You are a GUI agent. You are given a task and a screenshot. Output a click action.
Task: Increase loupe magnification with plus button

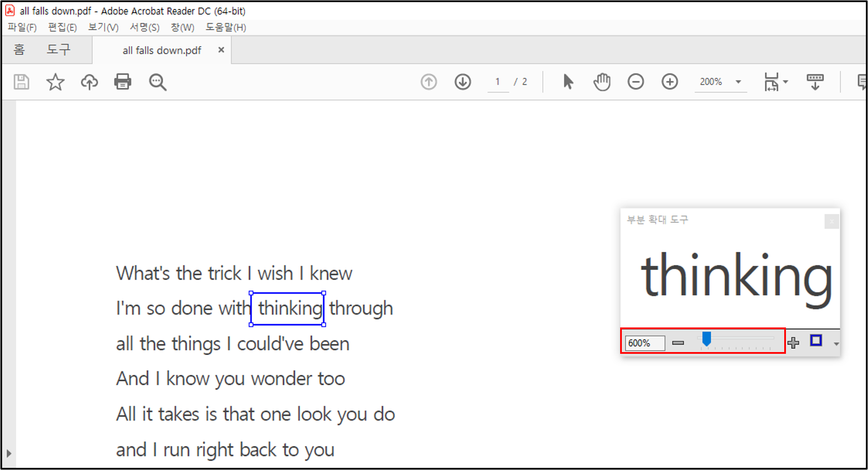tap(793, 343)
